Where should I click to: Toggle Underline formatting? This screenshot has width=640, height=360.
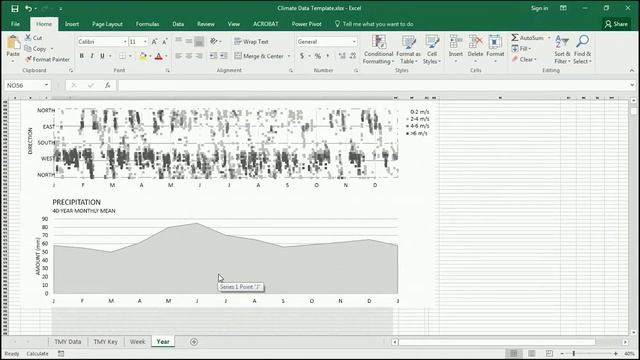(102, 56)
